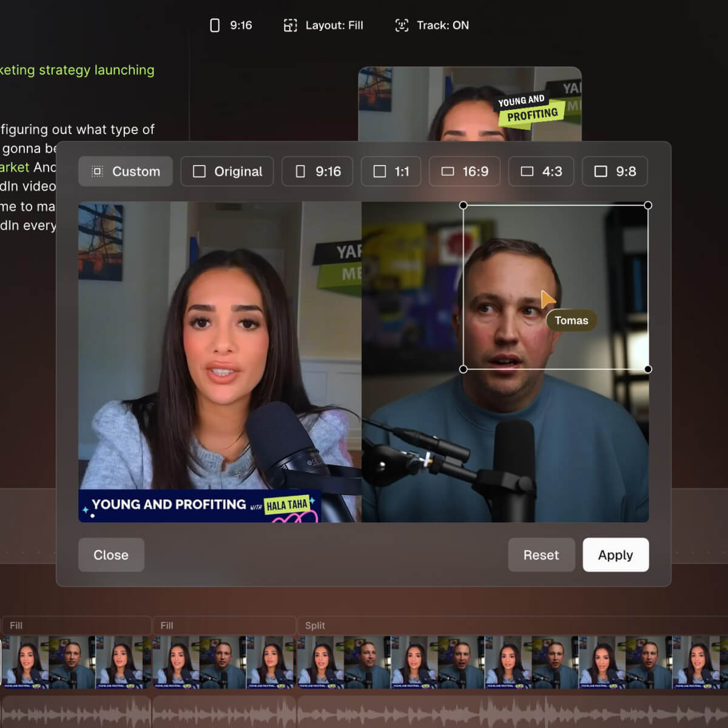Click the Apply button

[x=616, y=555]
